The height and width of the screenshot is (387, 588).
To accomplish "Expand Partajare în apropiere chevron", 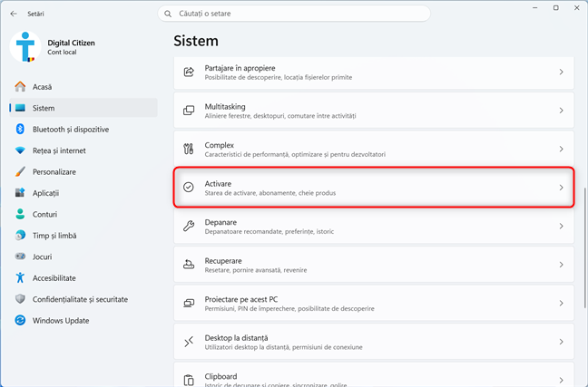I will click(562, 72).
